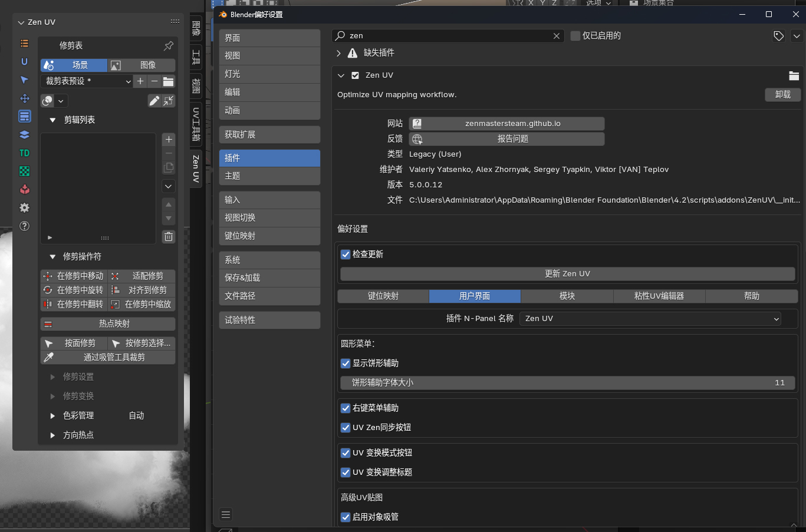Switch to the 粘性UV编辑器 tab
The image size is (806, 532).
click(659, 296)
